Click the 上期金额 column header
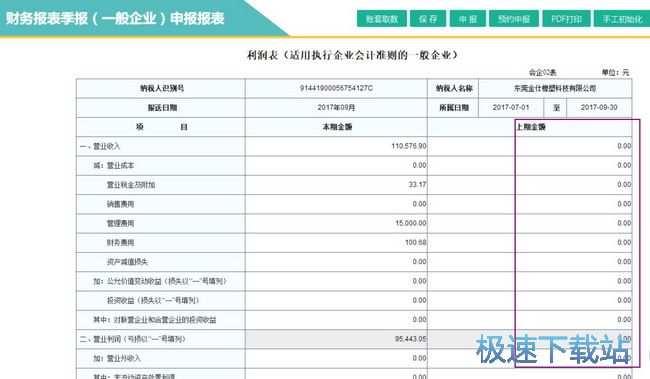650x379 pixels. click(x=530, y=127)
